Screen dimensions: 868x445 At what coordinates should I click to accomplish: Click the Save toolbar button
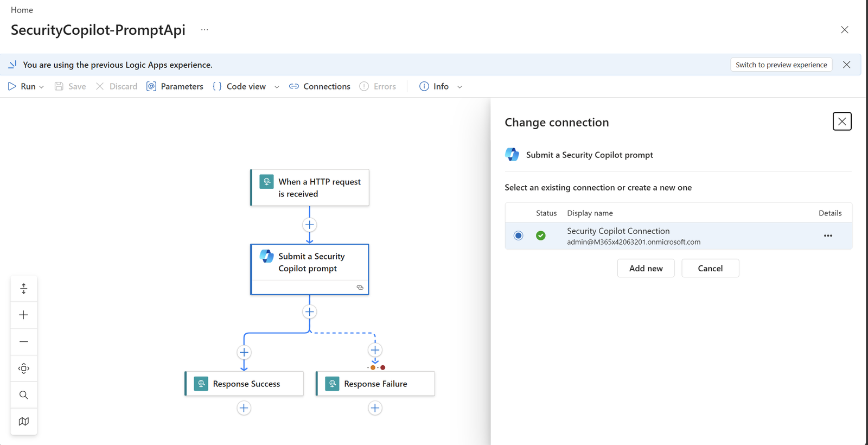tap(71, 86)
